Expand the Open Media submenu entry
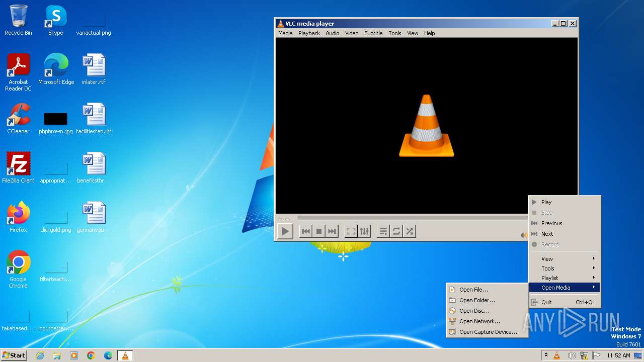This screenshot has height=362, width=644. point(564,288)
